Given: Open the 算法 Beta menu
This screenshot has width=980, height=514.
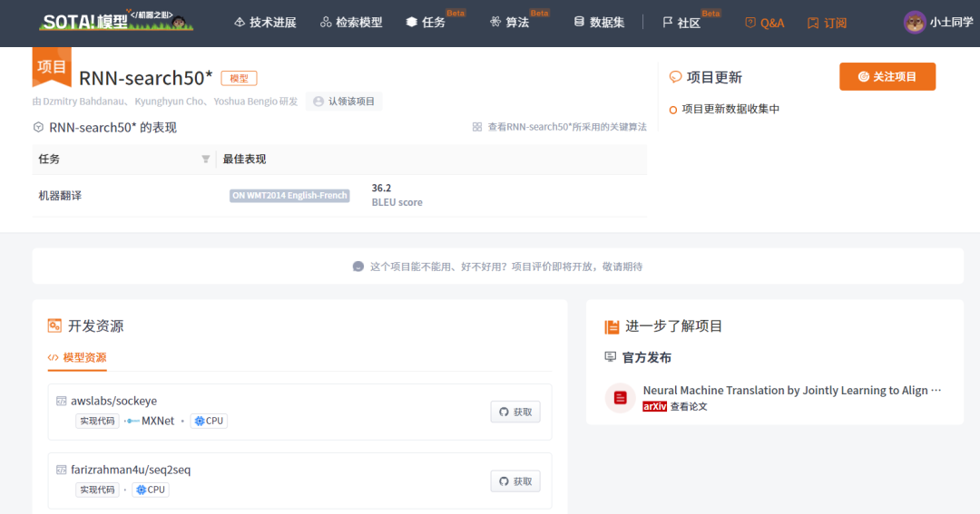Looking at the screenshot, I should (519, 21).
